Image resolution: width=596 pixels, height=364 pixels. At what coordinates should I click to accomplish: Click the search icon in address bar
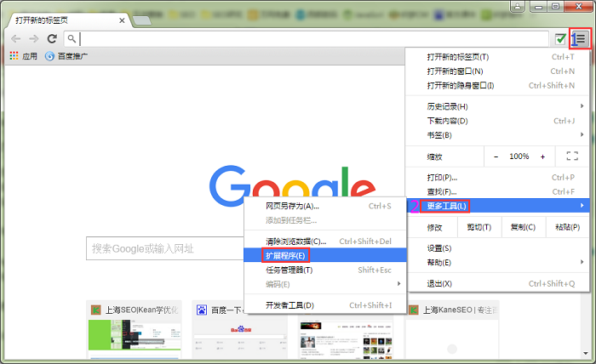point(72,38)
